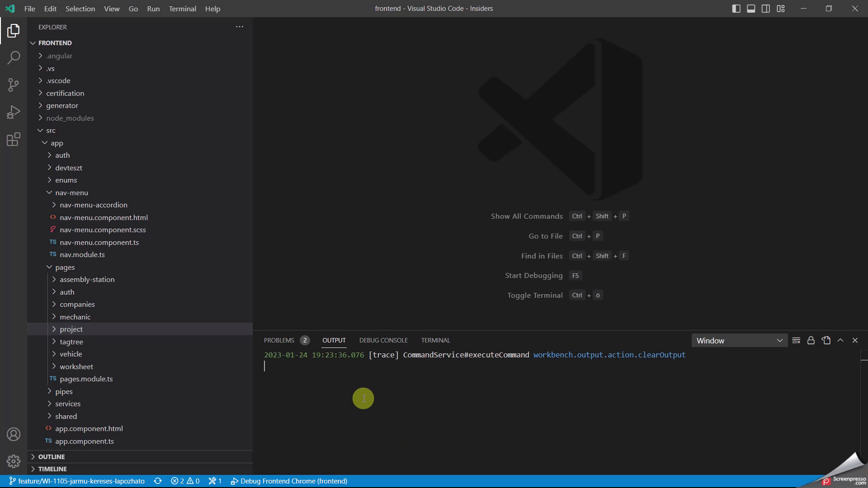
Task: Open the Extensions view
Action: tap(14, 139)
